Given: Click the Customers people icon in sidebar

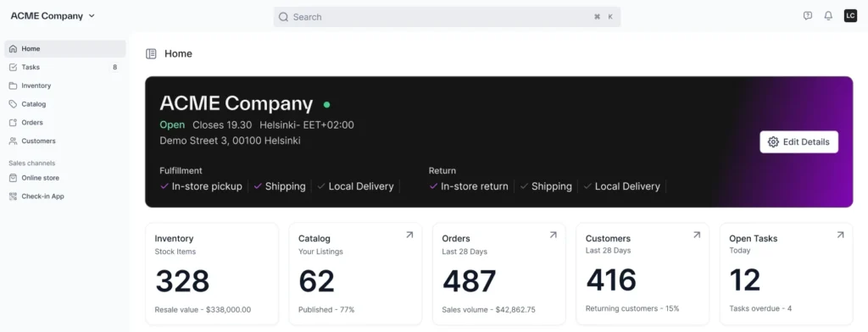Looking at the screenshot, I should click(x=14, y=141).
